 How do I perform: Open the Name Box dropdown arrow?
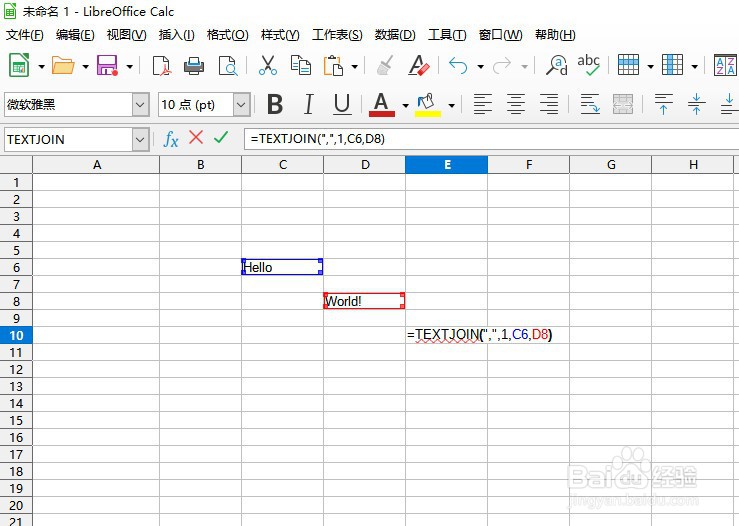[x=140, y=140]
